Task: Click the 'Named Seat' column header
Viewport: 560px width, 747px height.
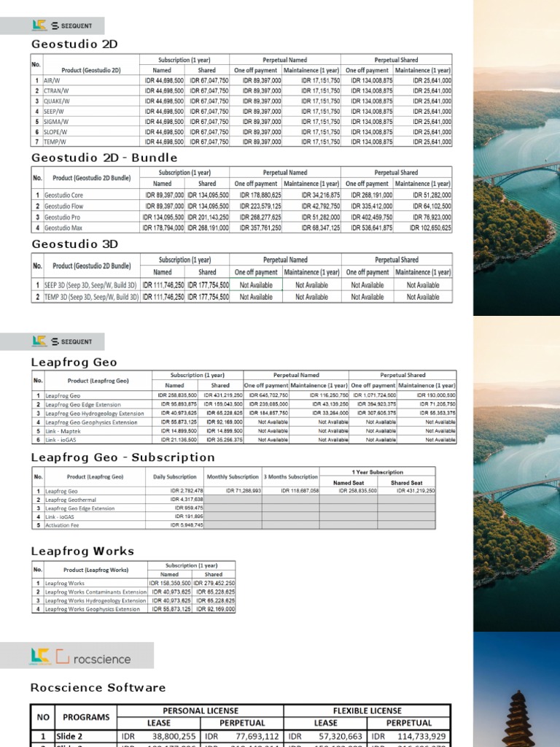Action: click(x=349, y=483)
